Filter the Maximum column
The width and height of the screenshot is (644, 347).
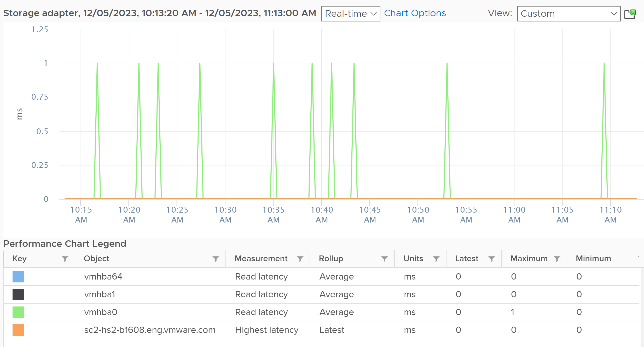click(x=557, y=259)
